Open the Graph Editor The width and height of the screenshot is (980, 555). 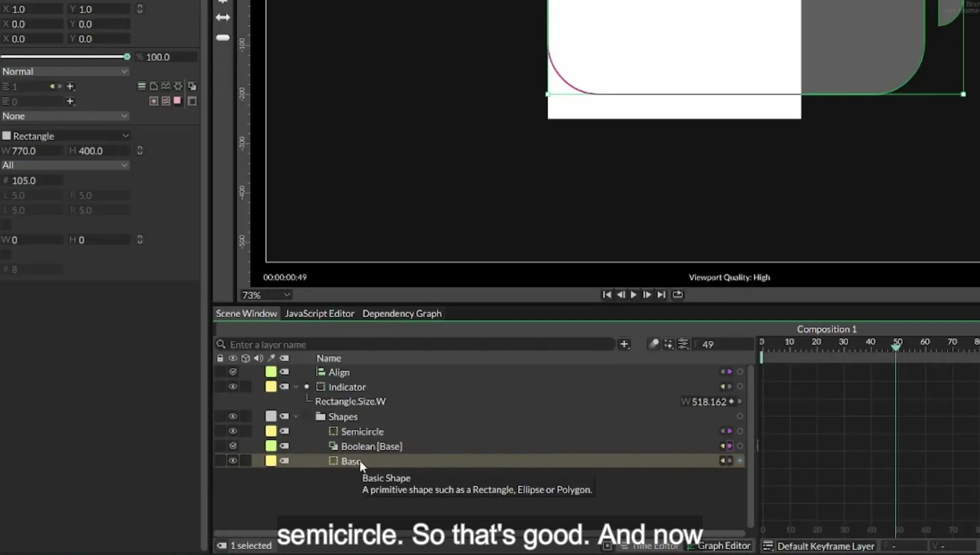tap(719, 546)
